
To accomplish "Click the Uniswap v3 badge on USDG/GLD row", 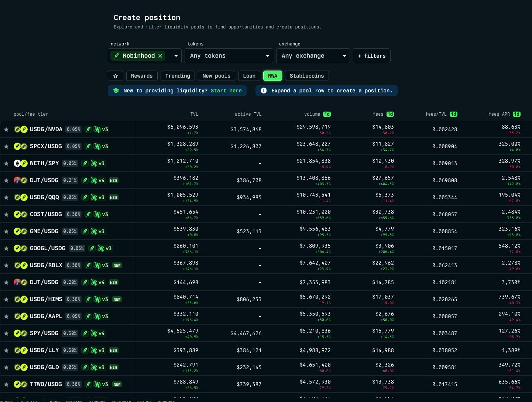I will (x=98, y=367).
